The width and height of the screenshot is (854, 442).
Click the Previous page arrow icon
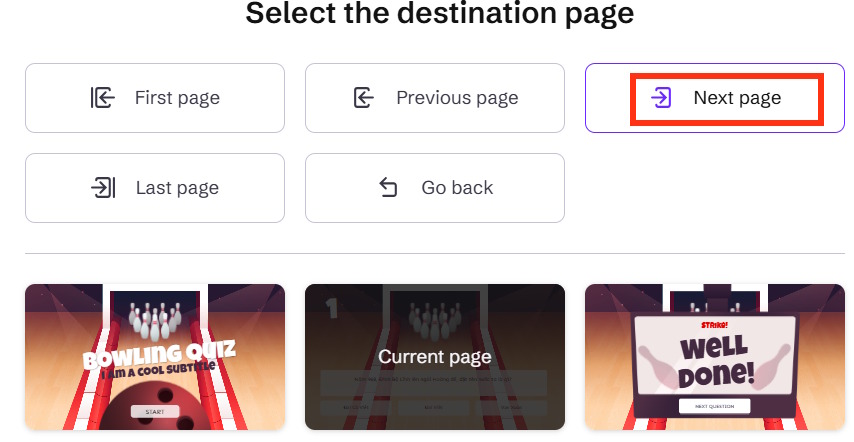[364, 98]
